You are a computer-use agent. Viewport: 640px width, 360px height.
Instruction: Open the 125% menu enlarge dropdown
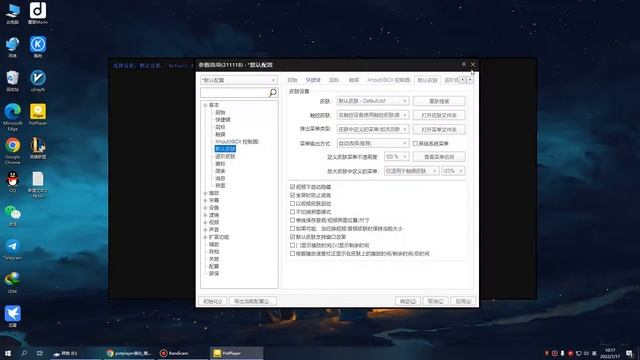coord(453,171)
